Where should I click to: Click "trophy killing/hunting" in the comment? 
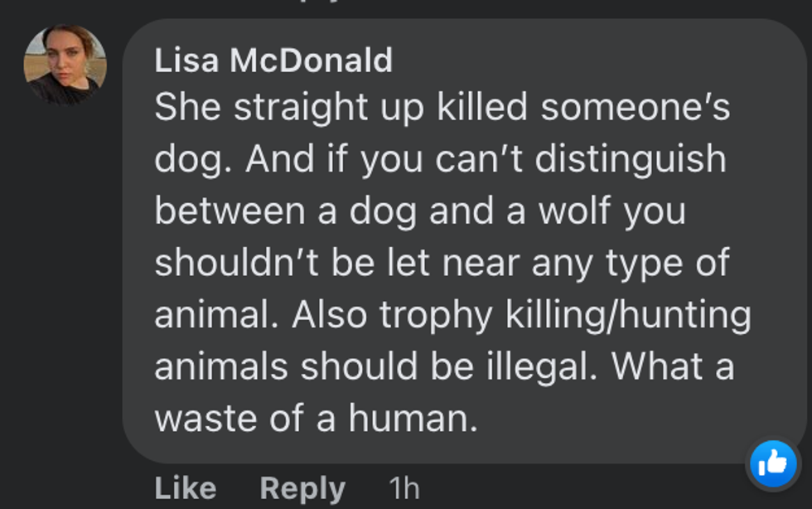coord(565,315)
